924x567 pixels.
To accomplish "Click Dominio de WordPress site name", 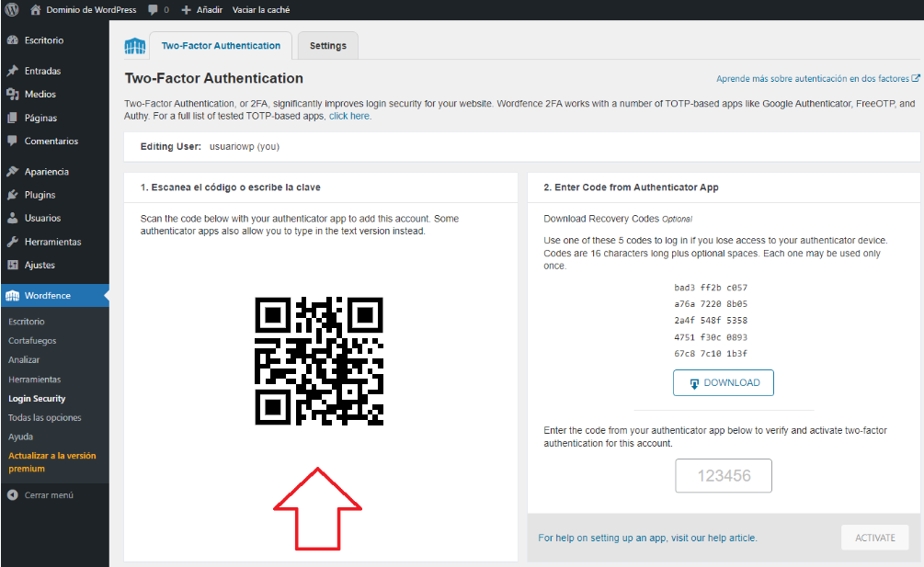I will tap(91, 9).
